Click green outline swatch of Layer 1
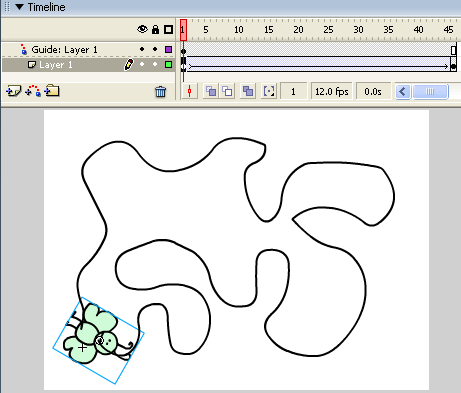The width and height of the screenshot is (461, 393). (x=168, y=64)
